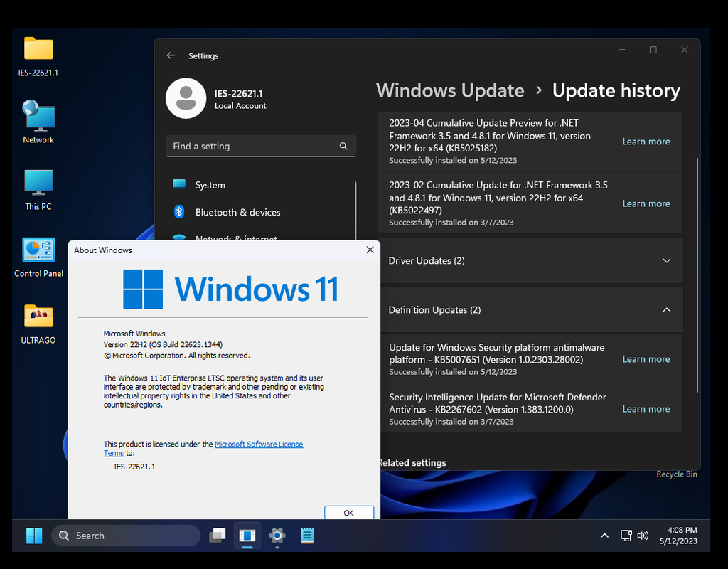
Task: Click the Update history heading
Action: pos(616,90)
